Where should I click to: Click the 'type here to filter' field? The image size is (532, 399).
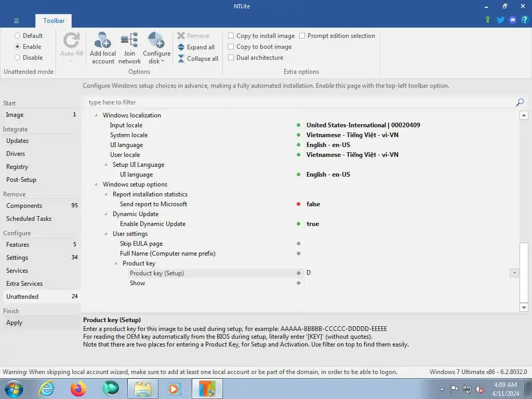coord(300,102)
